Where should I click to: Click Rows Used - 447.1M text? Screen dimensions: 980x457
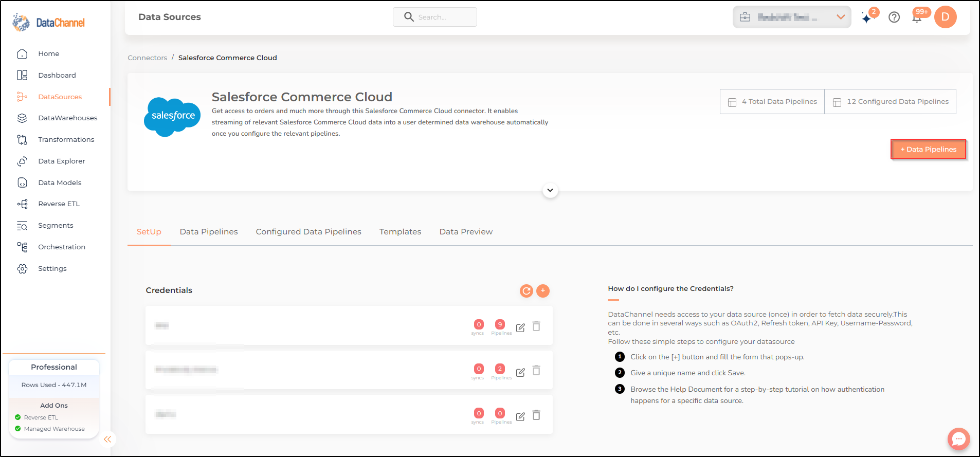click(54, 385)
